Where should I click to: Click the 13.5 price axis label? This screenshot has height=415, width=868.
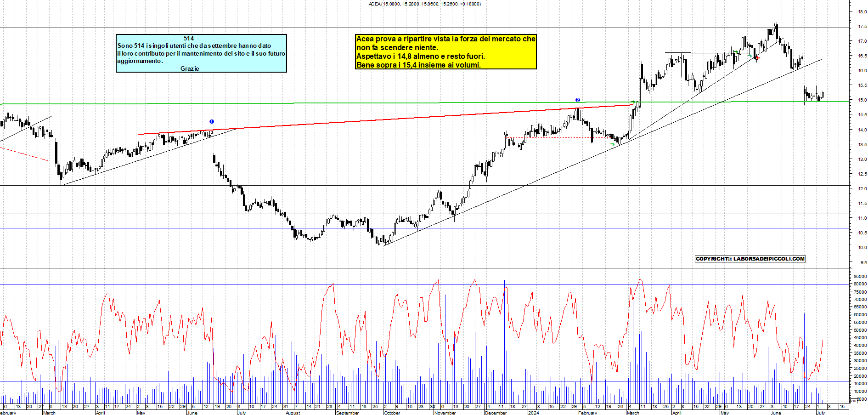(862, 145)
